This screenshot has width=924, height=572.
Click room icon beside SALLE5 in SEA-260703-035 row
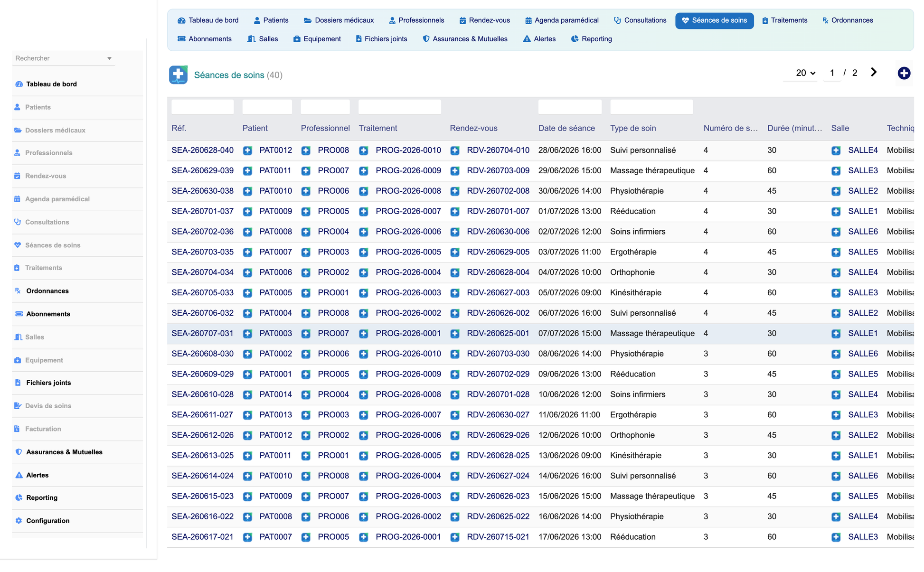coord(836,253)
